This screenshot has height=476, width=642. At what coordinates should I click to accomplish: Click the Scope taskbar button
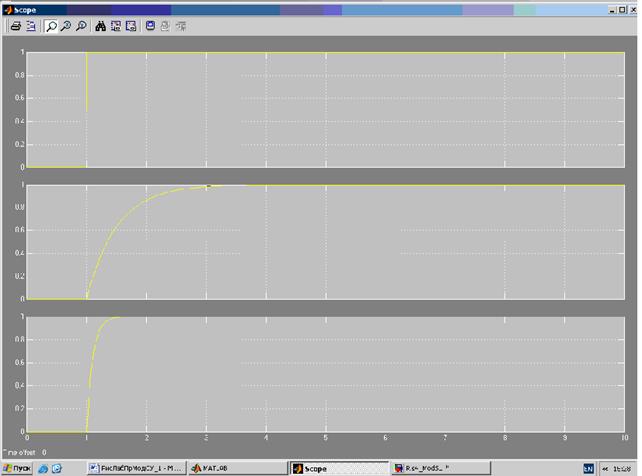339,469
